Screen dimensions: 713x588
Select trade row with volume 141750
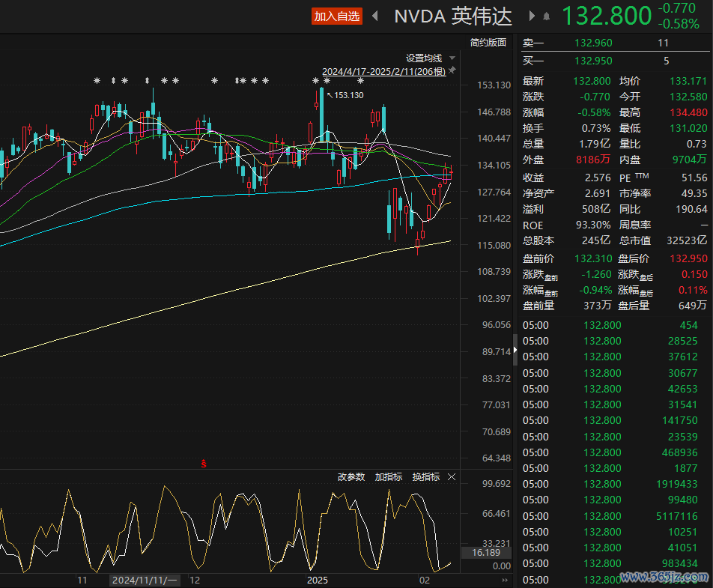(615, 420)
